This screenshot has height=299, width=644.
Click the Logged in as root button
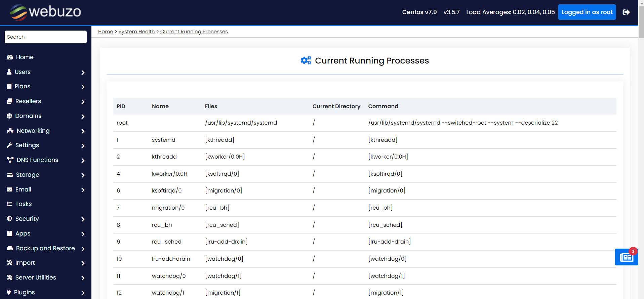[587, 12]
